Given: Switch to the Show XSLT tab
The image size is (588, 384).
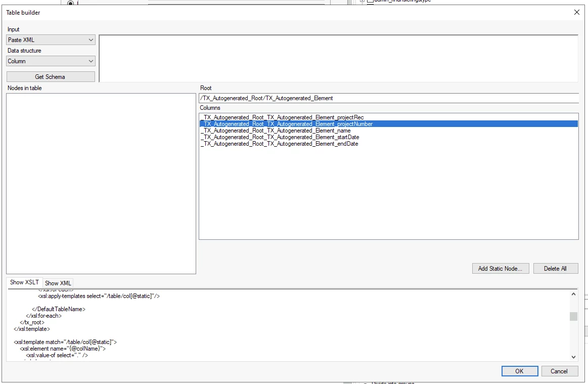Looking at the screenshot, I should [24, 282].
